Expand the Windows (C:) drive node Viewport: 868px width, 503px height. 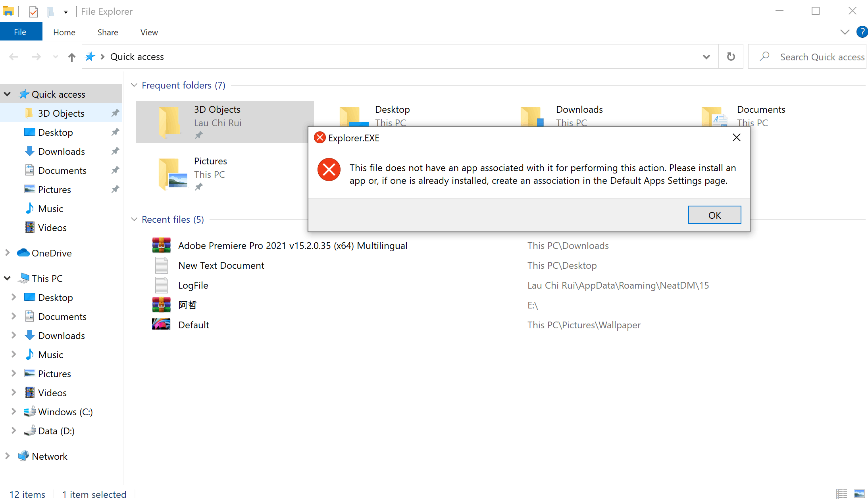click(13, 412)
